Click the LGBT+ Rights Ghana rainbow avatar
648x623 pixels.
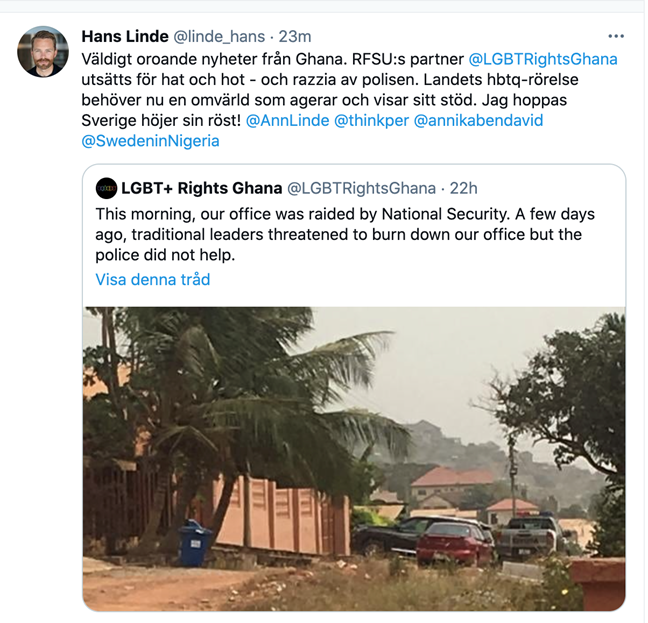[x=106, y=188]
